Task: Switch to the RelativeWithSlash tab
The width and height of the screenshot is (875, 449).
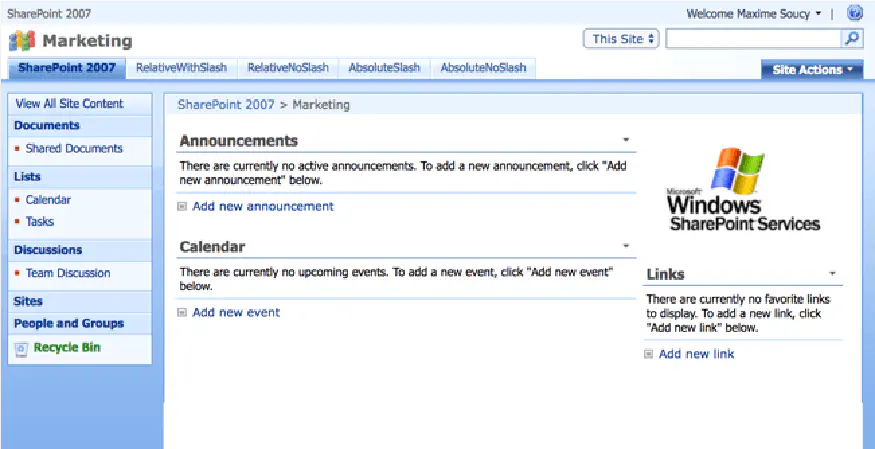Action: [181, 69]
